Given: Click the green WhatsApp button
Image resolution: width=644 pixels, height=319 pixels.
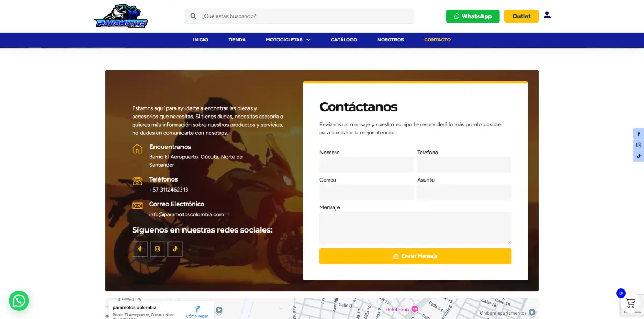Looking at the screenshot, I should coord(473,16).
